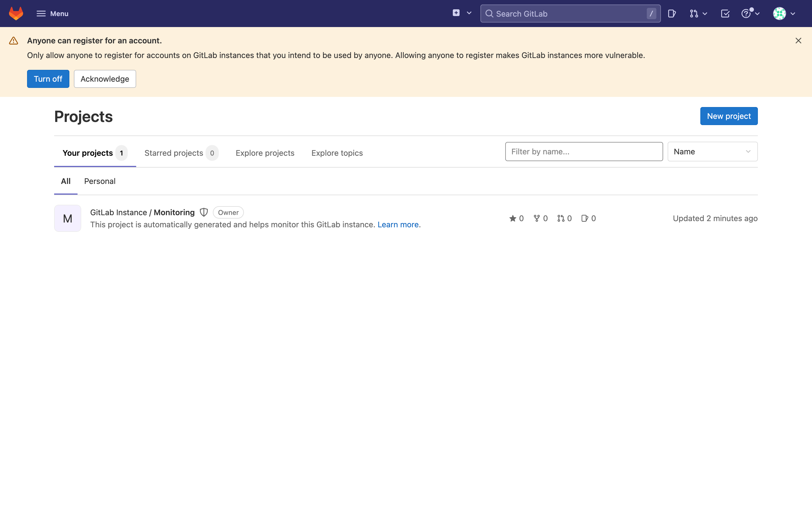
Task: Click the Filter by name field
Action: coord(584,152)
